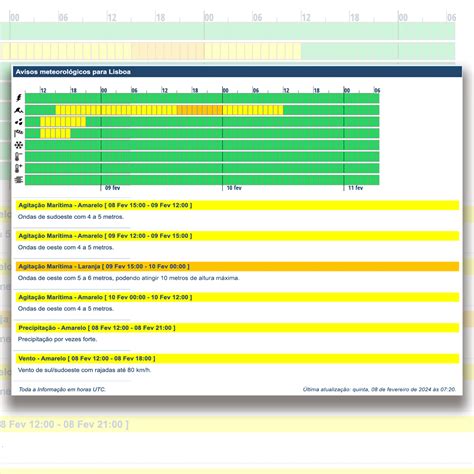474x474 pixels.
Task: Click the 11 fev date marker
Action: (x=355, y=188)
